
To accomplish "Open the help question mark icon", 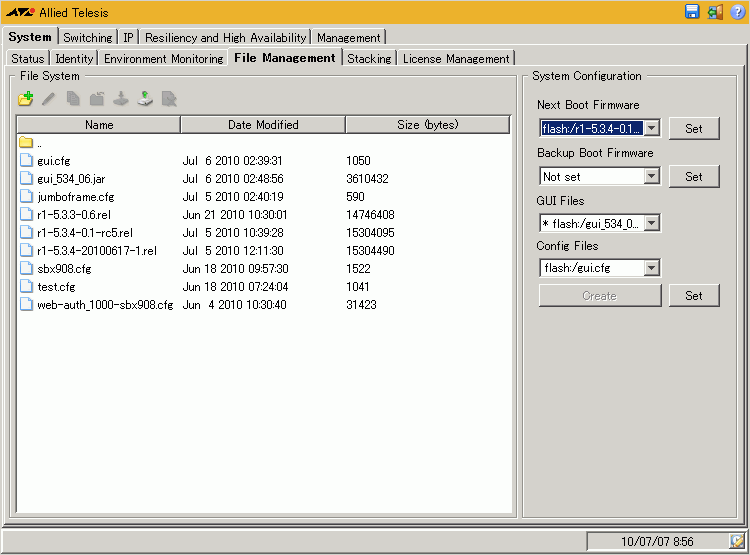I will (737, 11).
